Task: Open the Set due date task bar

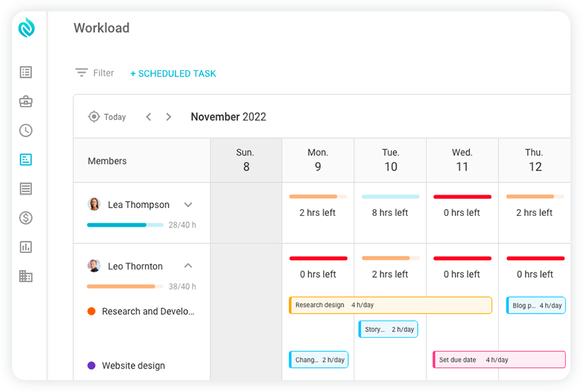Action: [499, 360]
